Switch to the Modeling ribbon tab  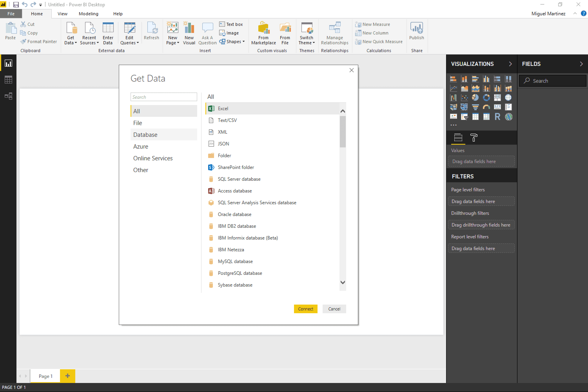89,14
